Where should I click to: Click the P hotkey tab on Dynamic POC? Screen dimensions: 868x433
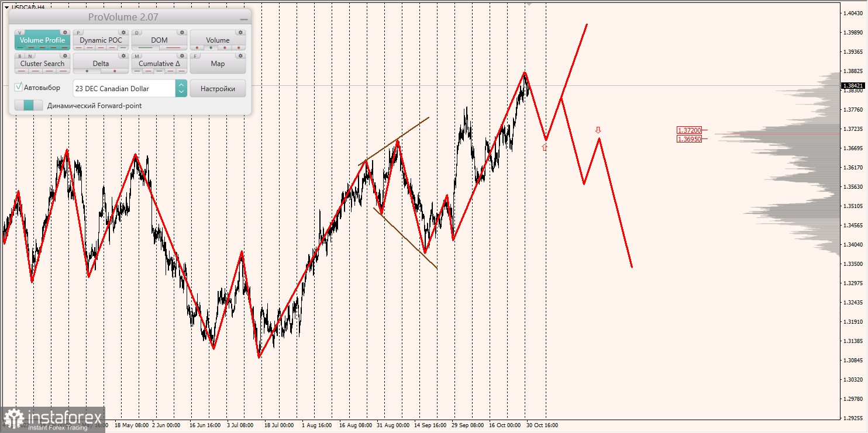coord(78,33)
